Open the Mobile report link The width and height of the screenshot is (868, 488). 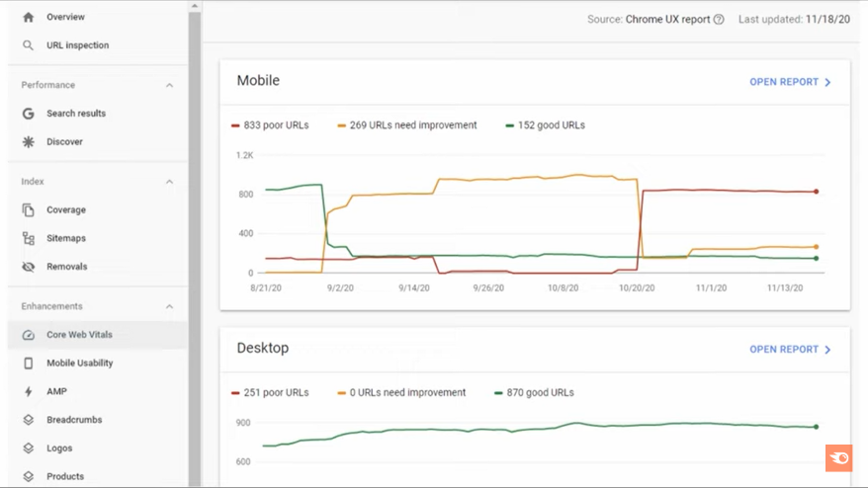click(x=790, y=82)
